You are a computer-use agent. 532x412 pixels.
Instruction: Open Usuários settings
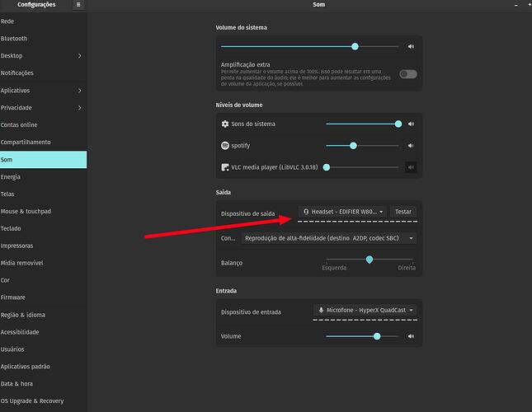tap(44, 349)
